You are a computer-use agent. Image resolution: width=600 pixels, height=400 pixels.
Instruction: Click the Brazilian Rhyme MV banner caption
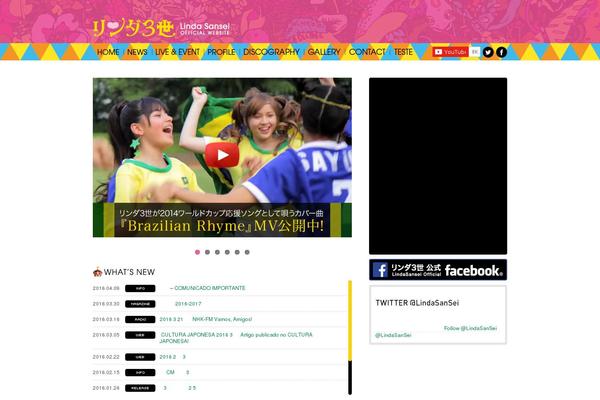[x=222, y=220]
